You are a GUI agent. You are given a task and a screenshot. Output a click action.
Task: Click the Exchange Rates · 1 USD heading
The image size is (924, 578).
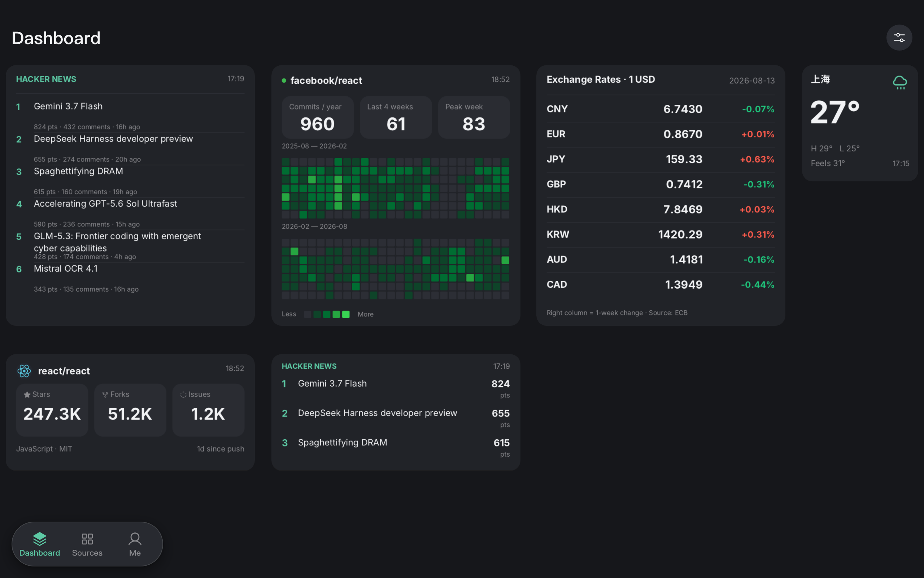click(x=601, y=79)
